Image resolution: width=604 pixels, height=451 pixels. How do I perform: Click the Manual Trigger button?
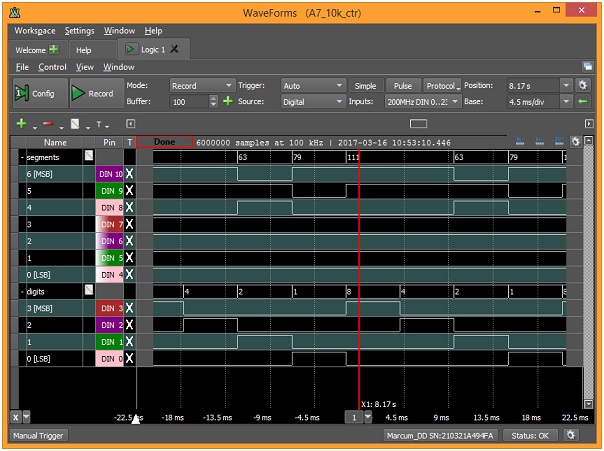click(38, 436)
